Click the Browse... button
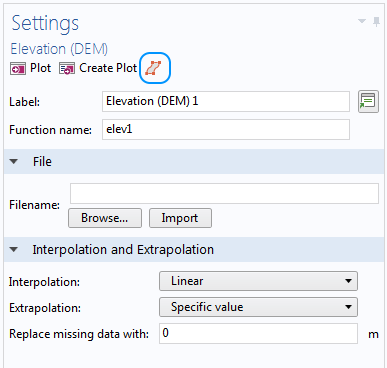Image resolution: width=387 pixels, height=368 pixels. [105, 218]
